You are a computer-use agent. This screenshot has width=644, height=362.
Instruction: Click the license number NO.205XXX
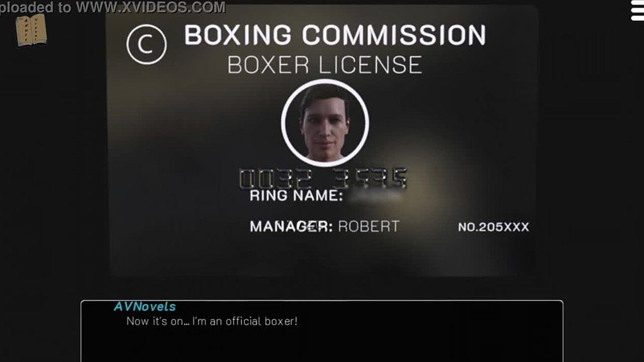point(494,227)
